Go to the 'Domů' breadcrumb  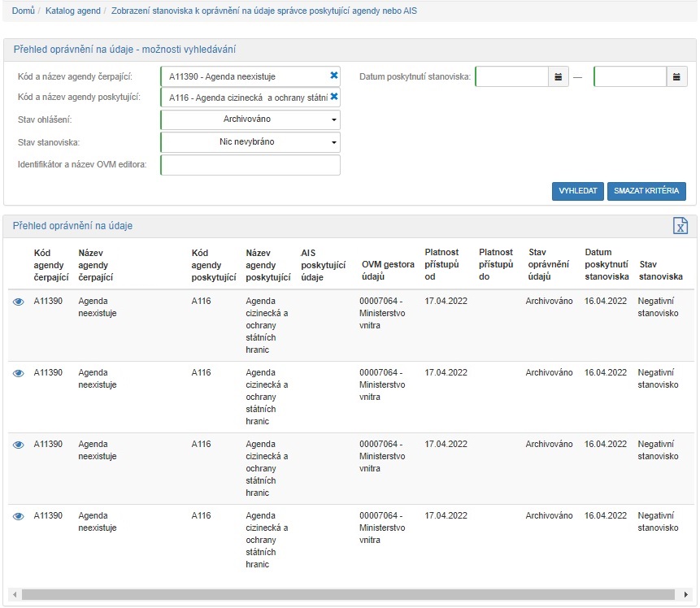23,12
